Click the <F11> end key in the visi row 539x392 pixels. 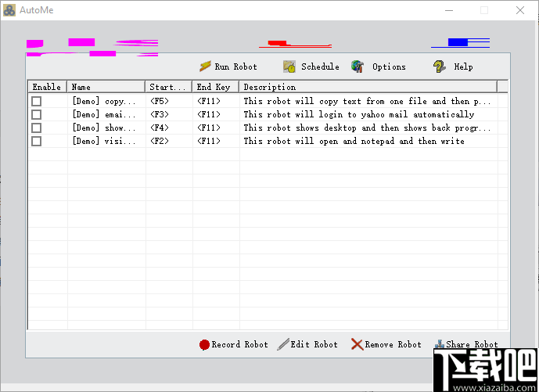coord(209,141)
